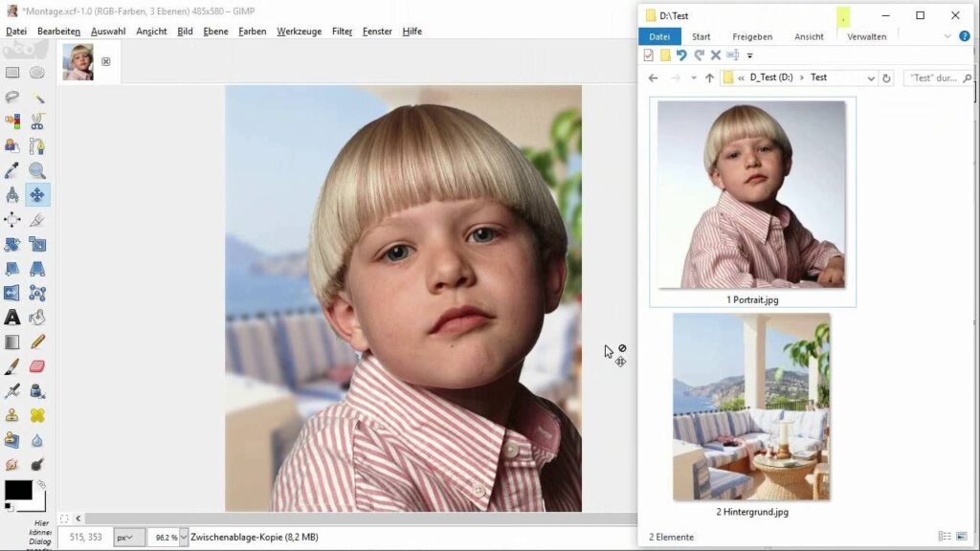The image size is (980, 551).
Task: Click the black foreground color swatch
Action: 17,491
